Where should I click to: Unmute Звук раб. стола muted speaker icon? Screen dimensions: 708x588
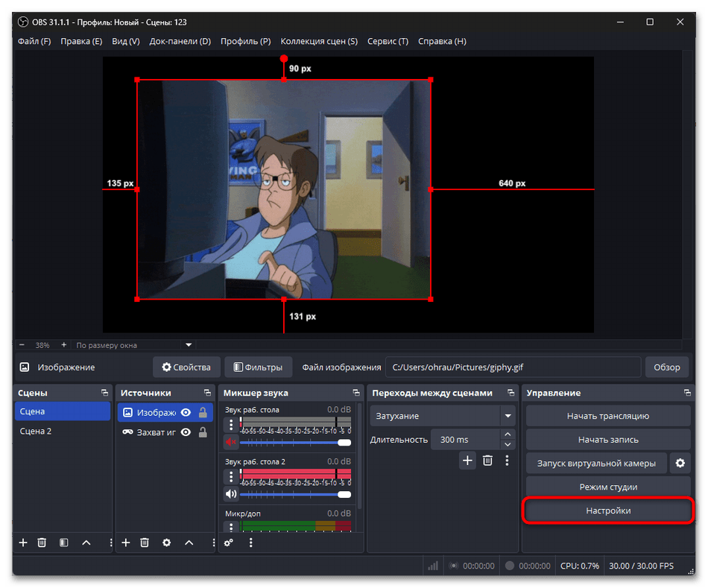231,442
